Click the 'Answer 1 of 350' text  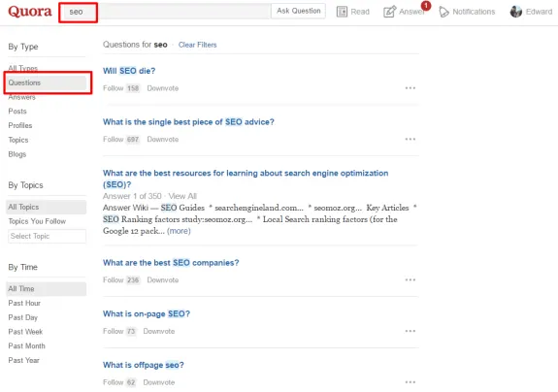pyautogui.click(x=132, y=196)
